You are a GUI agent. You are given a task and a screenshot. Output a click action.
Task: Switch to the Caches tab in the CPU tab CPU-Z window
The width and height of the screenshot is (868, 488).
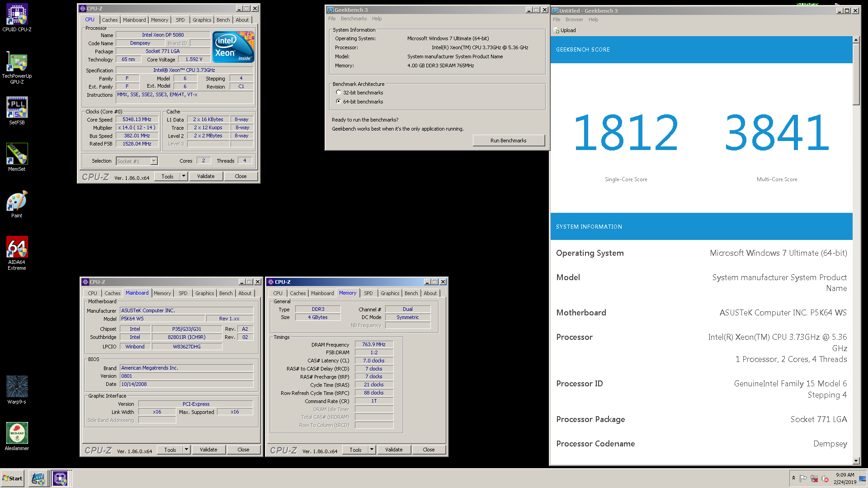(109, 20)
